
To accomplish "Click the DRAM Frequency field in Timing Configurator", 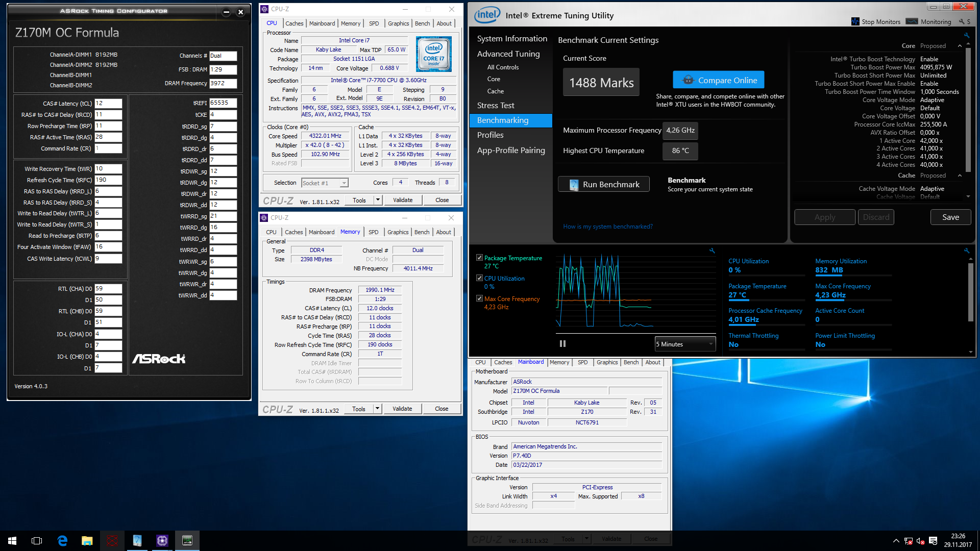I will [x=223, y=83].
